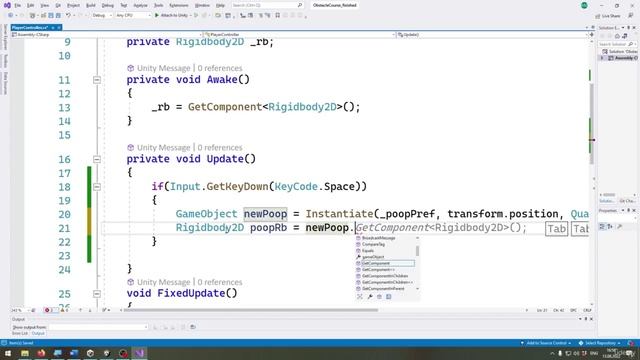Open the Git menu

[x=58, y=5]
